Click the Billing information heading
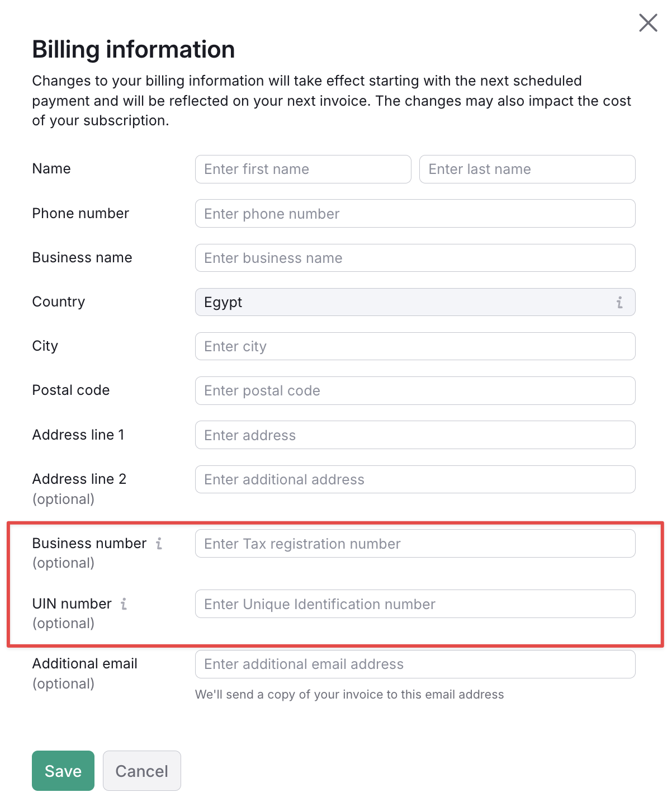Screen dimensions: 672x811 tap(133, 49)
